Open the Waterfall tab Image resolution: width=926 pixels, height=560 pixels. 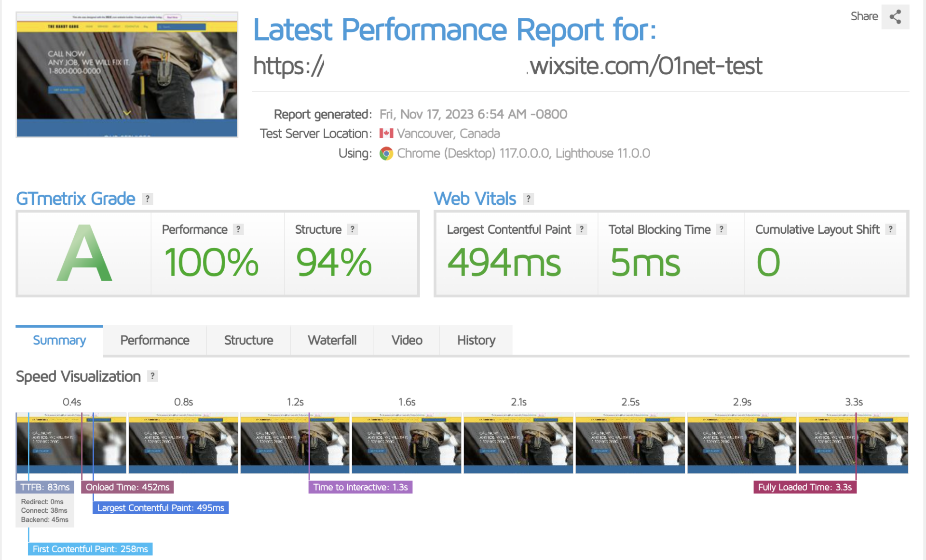coord(331,340)
